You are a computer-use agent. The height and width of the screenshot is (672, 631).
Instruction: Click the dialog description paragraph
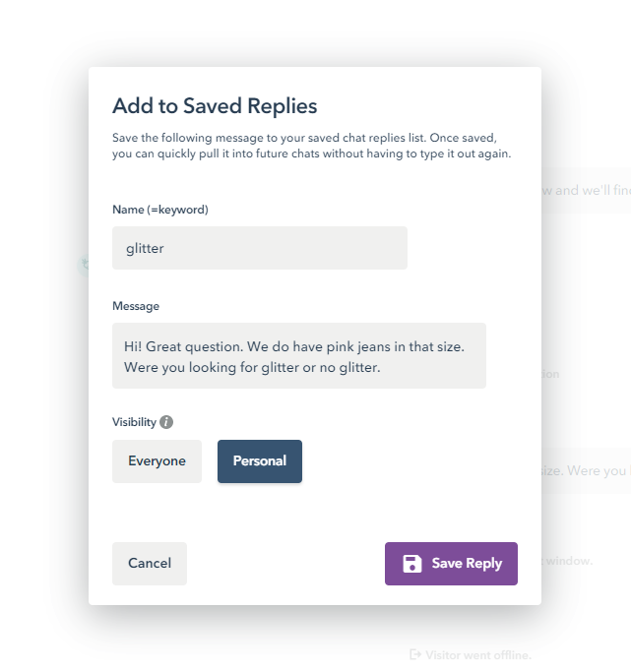pos(312,146)
